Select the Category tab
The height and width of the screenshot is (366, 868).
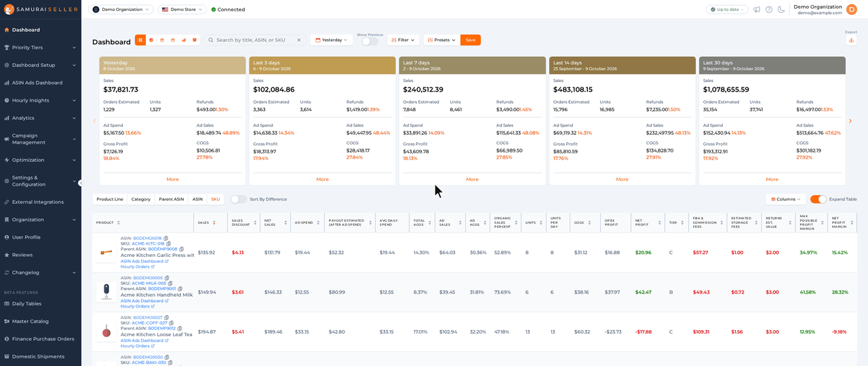141,199
